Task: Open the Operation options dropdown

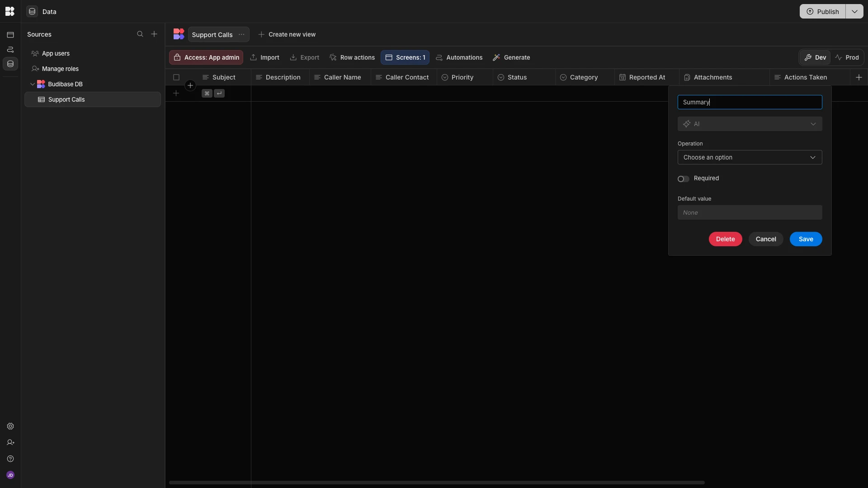Action: pyautogui.click(x=750, y=157)
